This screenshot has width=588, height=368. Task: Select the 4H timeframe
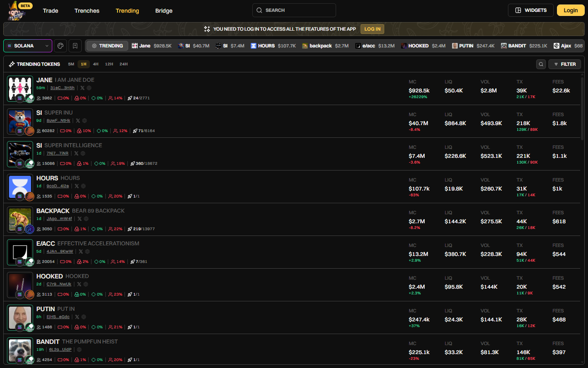96,64
